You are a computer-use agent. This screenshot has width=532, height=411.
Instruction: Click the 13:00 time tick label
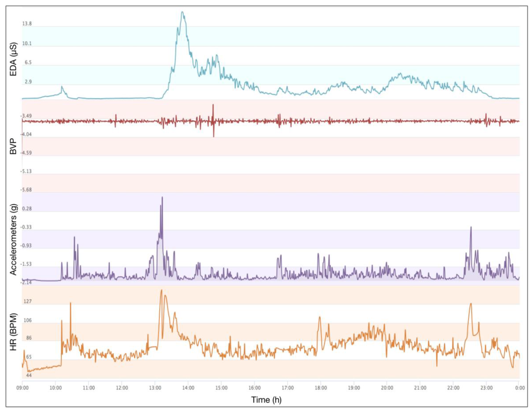155,388
